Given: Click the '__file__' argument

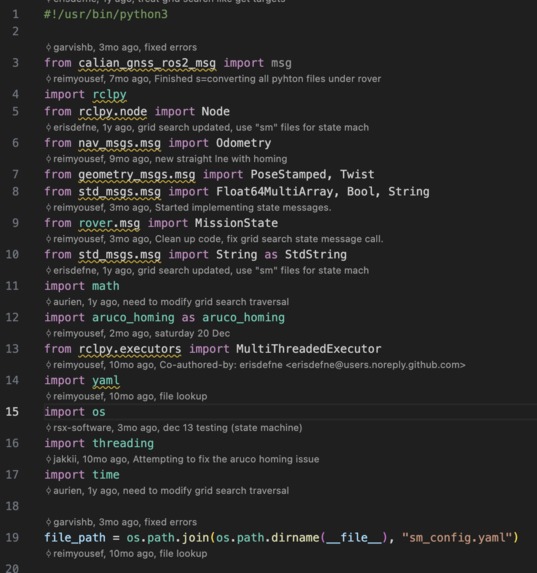Looking at the screenshot, I should [x=354, y=538].
